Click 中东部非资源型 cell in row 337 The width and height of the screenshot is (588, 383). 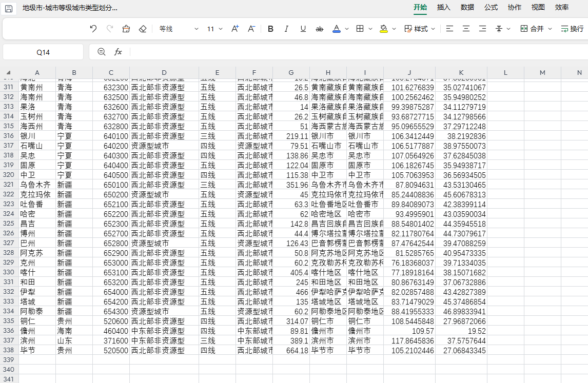point(164,340)
